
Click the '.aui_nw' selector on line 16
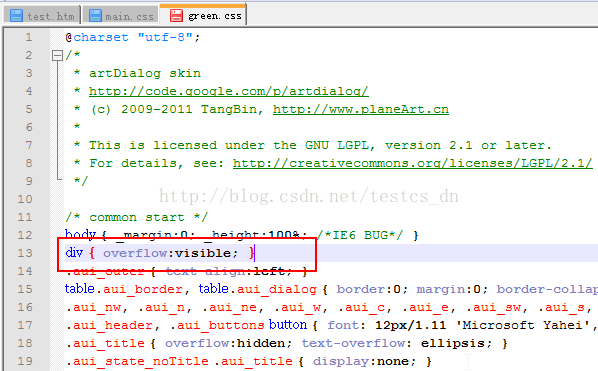point(93,307)
